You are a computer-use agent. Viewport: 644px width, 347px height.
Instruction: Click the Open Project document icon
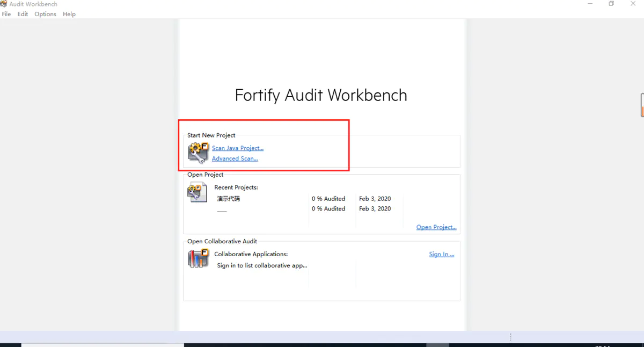(197, 192)
